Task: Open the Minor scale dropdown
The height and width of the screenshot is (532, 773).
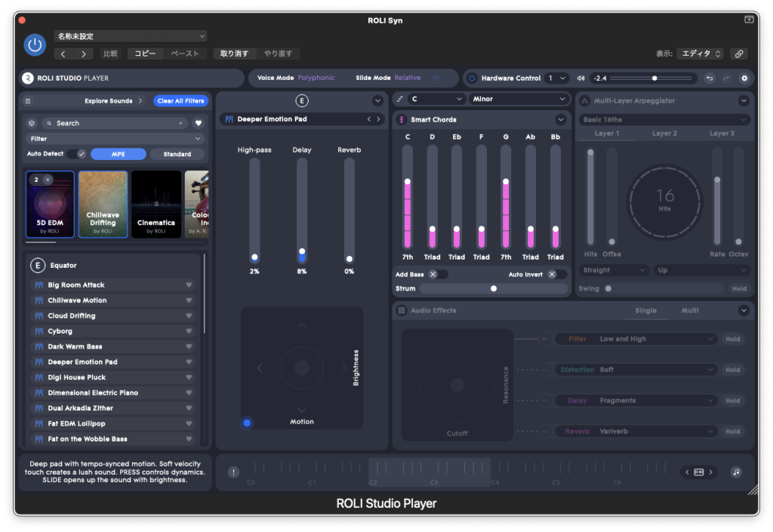Action: 518,99
